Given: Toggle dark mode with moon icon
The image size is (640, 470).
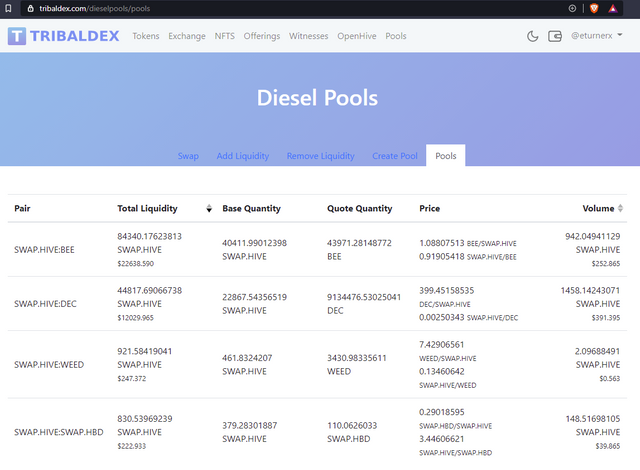Looking at the screenshot, I should (532, 36).
